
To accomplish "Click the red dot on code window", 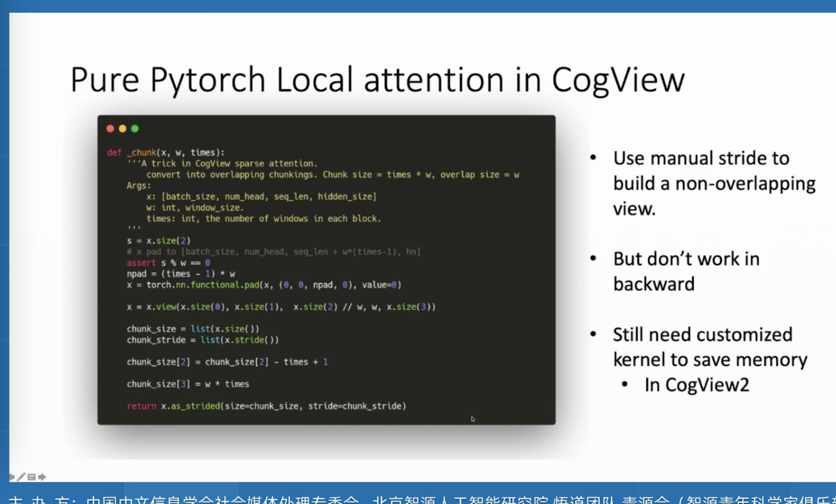I will point(111,129).
